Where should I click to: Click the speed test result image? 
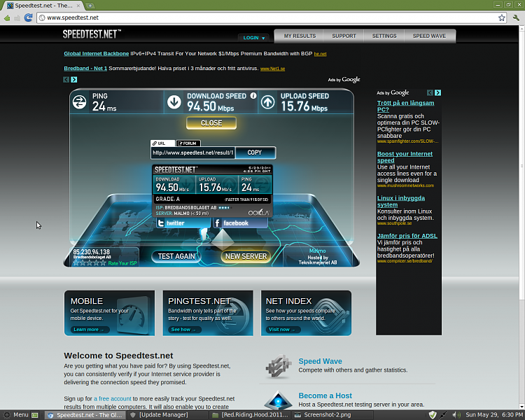click(x=212, y=191)
